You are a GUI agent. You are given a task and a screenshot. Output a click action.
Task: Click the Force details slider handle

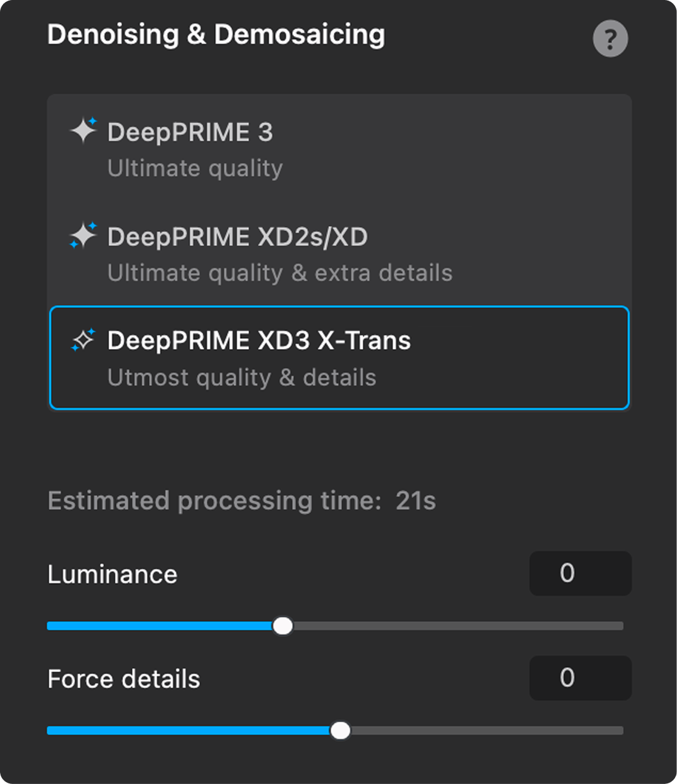point(341,731)
